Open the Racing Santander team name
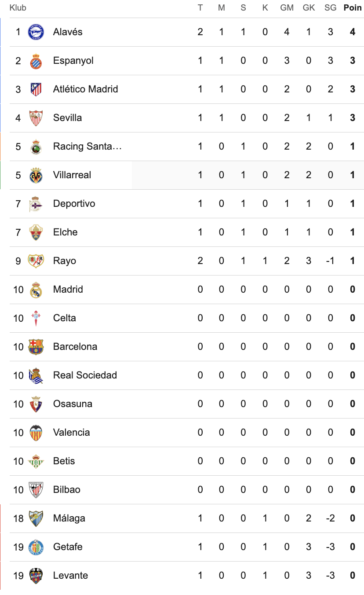This screenshot has height=595, width=364. point(87,147)
